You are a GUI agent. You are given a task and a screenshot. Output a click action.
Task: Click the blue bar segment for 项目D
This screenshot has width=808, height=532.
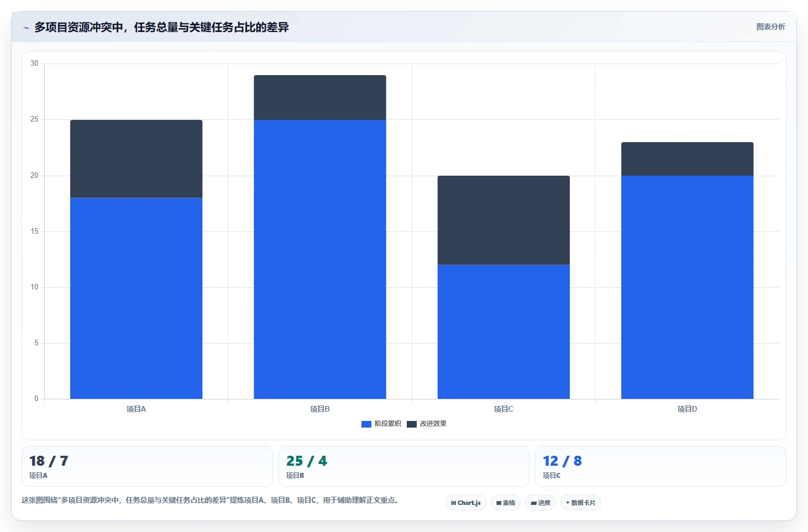pos(688,287)
